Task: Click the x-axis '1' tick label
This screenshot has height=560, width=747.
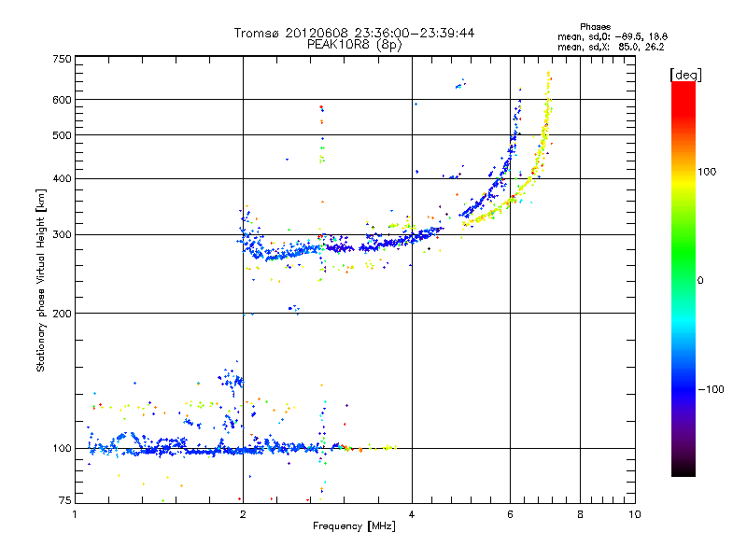Action: pos(75,514)
